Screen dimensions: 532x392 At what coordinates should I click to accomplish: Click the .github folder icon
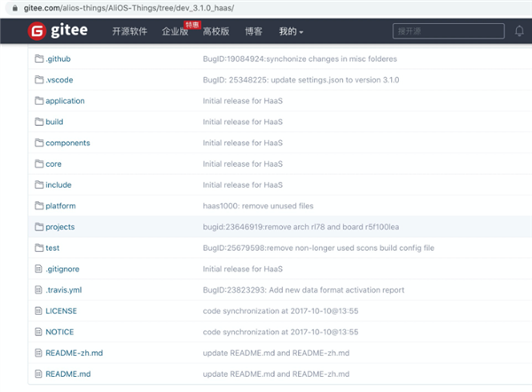pos(38,59)
